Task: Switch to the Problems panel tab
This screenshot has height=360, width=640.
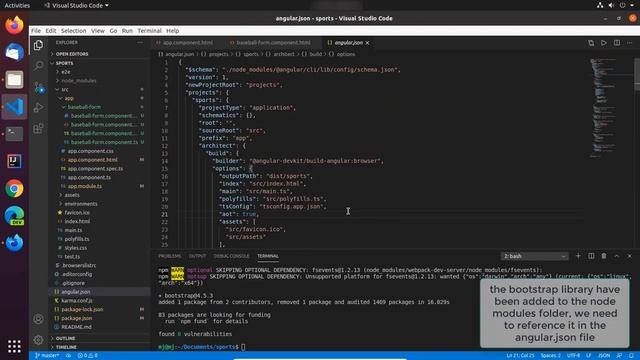Action: [x=169, y=256]
